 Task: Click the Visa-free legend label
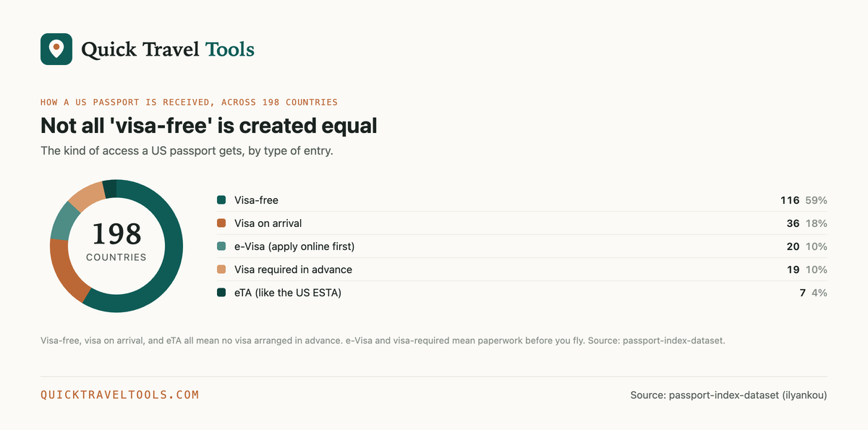coord(256,200)
